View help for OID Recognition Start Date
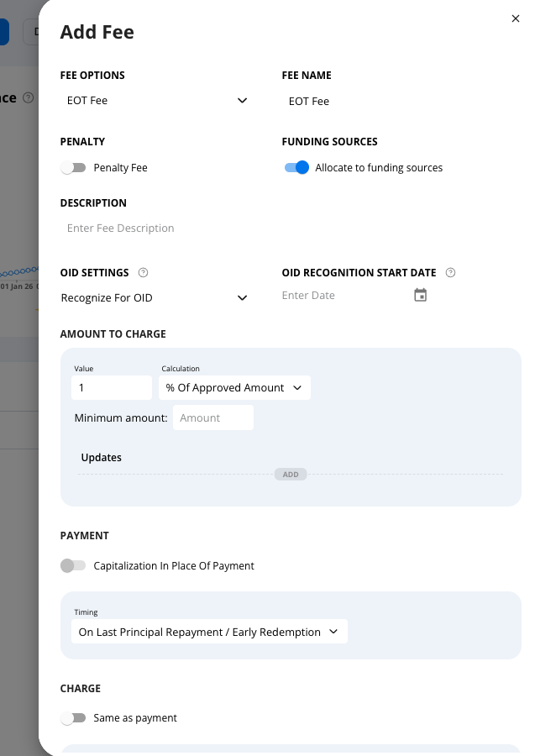Image resolution: width=535 pixels, height=756 pixels. click(x=451, y=272)
